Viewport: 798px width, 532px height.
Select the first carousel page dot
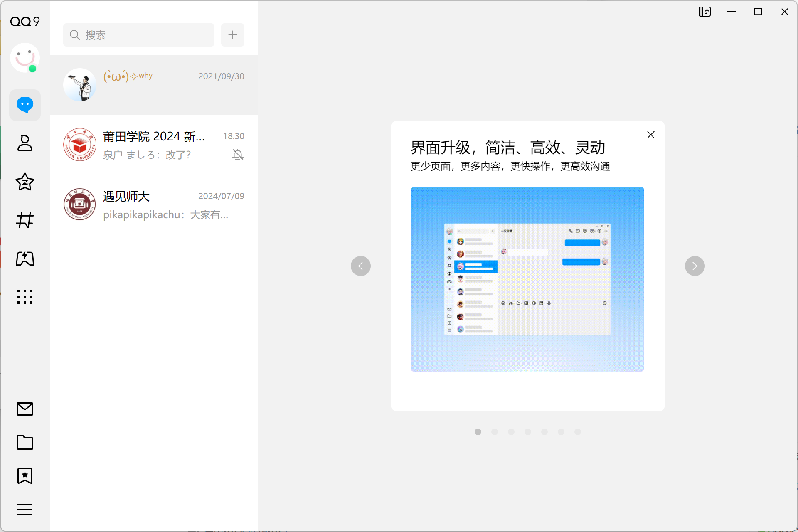pyautogui.click(x=478, y=432)
